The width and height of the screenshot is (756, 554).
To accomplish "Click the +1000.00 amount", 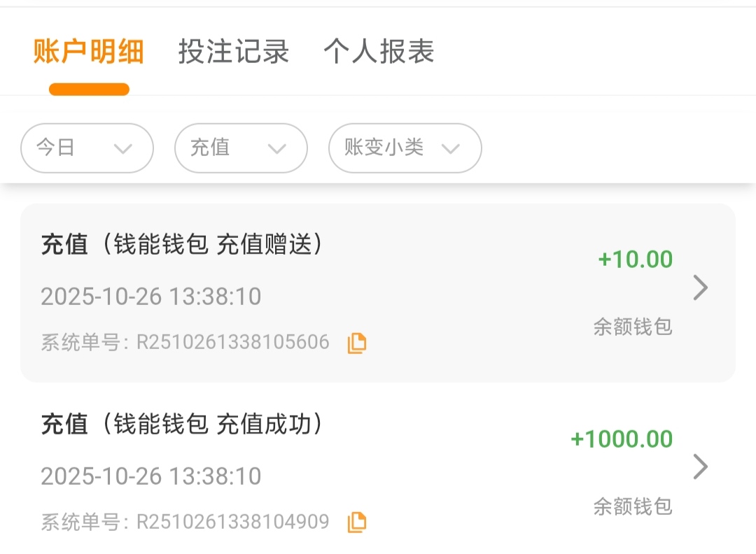I will [x=622, y=439].
